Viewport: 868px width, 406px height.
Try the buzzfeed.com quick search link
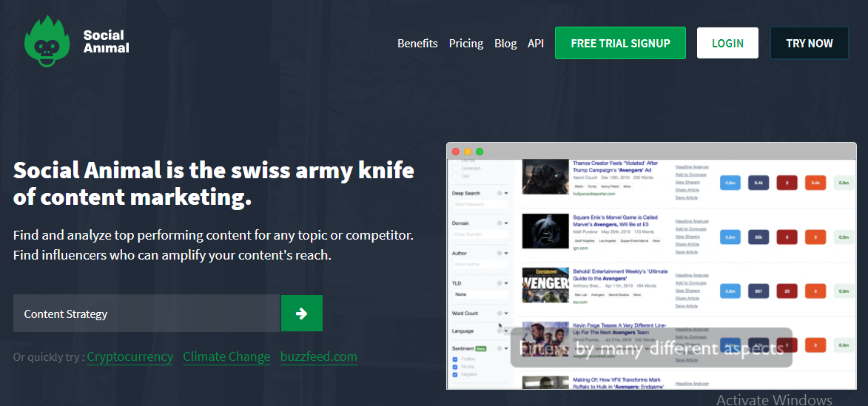[x=319, y=356]
